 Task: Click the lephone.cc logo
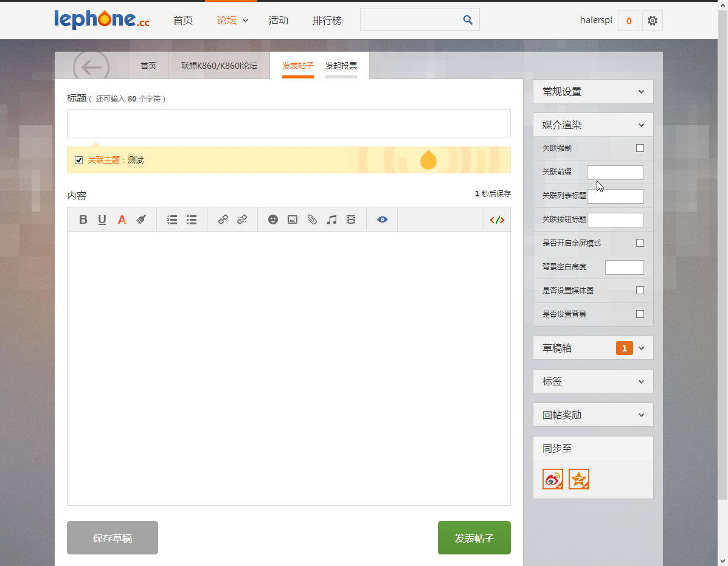[x=102, y=19]
